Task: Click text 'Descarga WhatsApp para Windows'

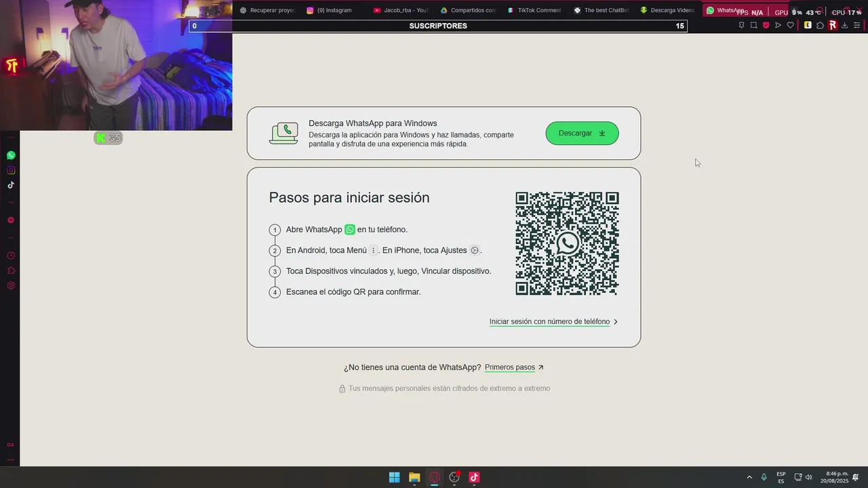Action: [x=373, y=123]
